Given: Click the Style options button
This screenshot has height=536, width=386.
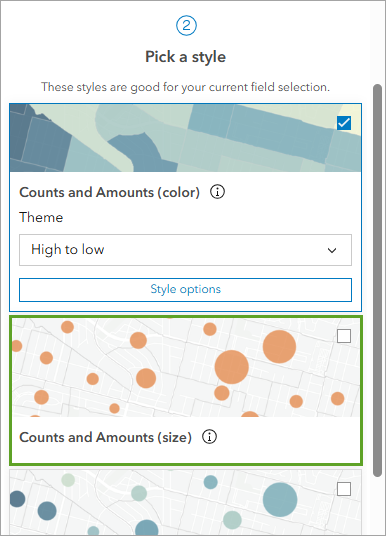Looking at the screenshot, I should pos(185,290).
